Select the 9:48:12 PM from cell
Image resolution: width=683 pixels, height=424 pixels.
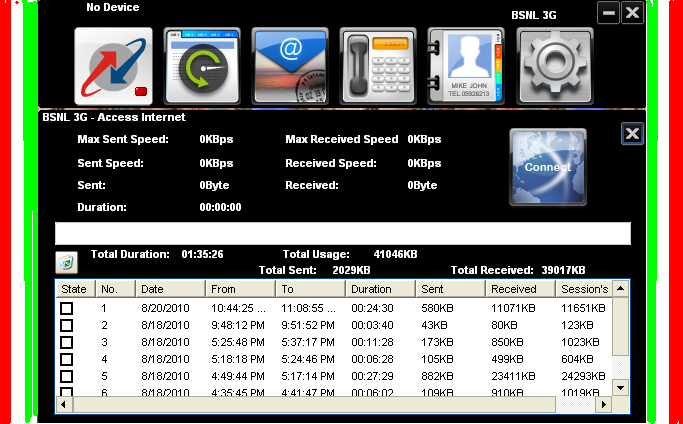238,325
